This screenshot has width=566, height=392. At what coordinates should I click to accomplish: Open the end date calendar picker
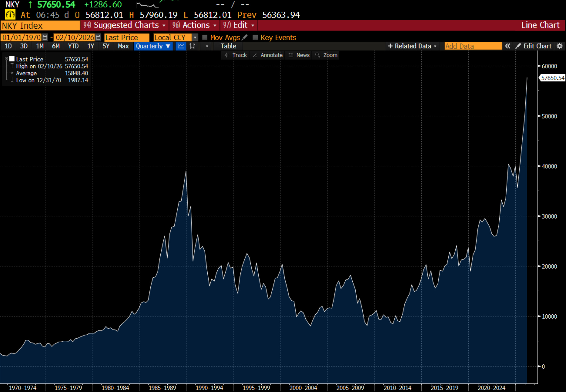point(98,37)
